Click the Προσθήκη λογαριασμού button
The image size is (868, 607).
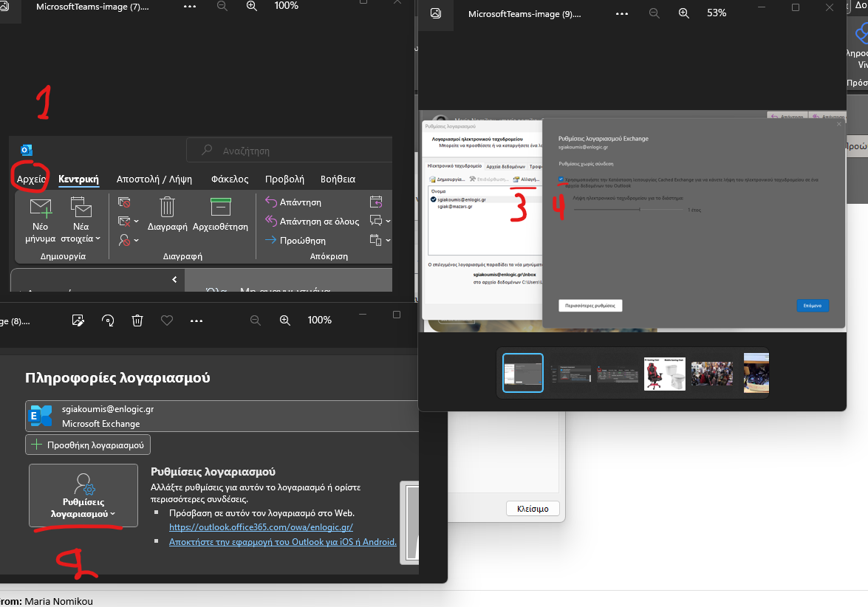(88, 445)
